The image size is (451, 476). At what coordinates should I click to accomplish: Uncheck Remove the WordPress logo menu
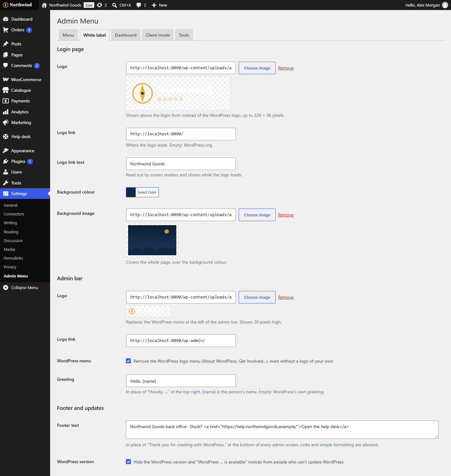(128, 361)
